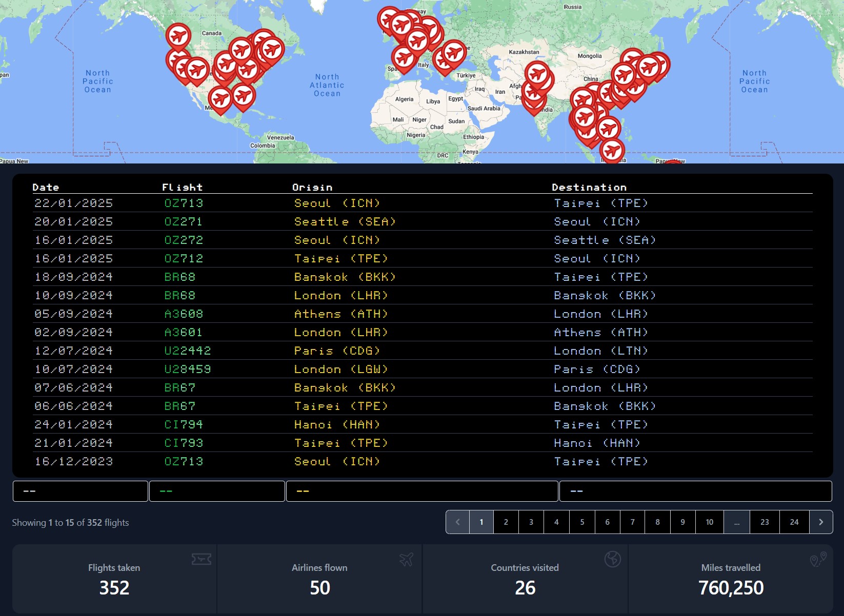Click the Airlines flown value 50

click(320, 588)
